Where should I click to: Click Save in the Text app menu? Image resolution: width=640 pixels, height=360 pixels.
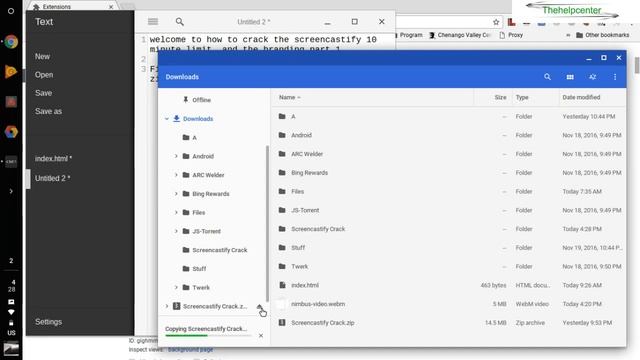[43, 93]
